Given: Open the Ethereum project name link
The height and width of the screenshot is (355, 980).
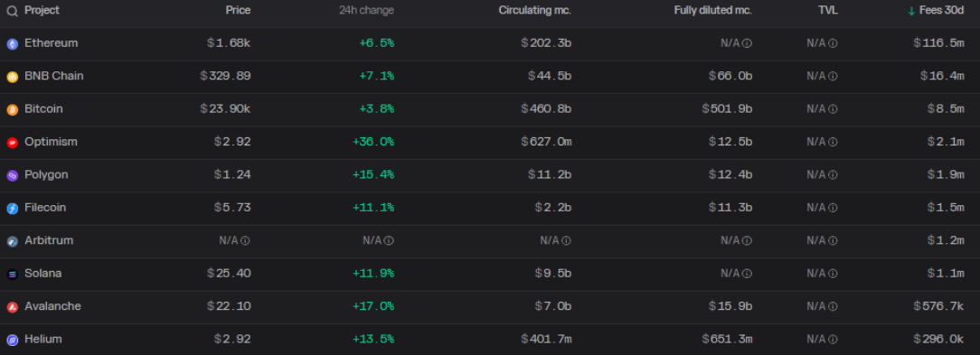Looking at the screenshot, I should pos(52,43).
